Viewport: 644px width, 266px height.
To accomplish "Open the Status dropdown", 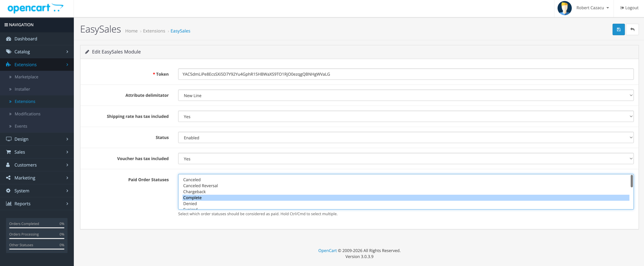I will (406, 138).
